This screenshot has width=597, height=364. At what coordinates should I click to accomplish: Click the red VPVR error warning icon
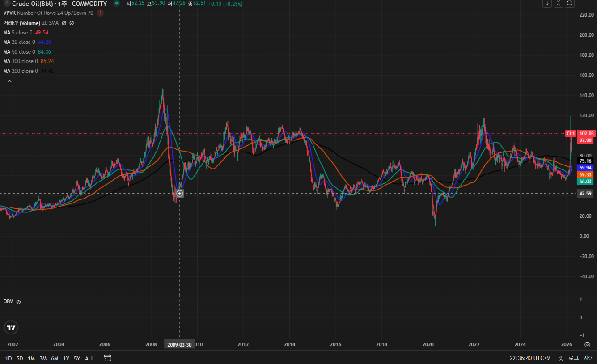pyautogui.click(x=100, y=13)
